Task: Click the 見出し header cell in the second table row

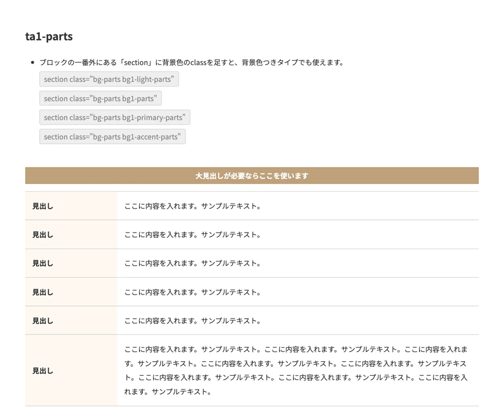Action: (43, 235)
